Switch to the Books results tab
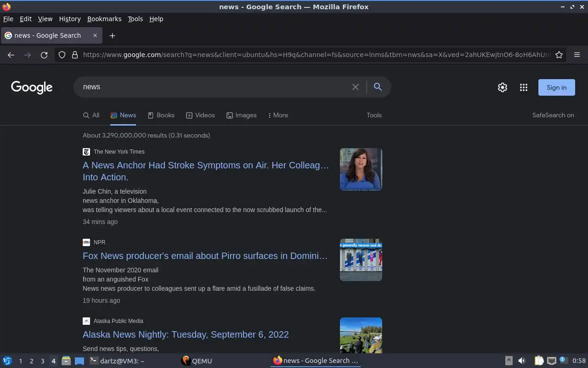 pyautogui.click(x=161, y=115)
